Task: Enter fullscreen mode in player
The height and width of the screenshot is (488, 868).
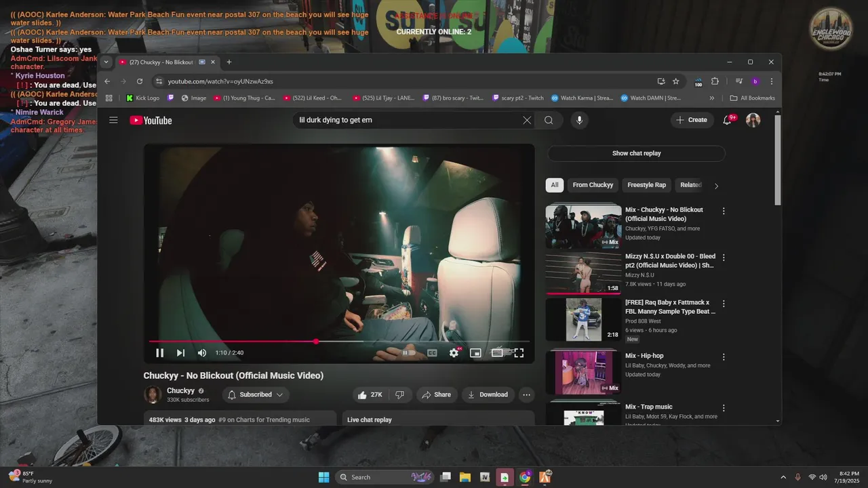Action: tap(519, 352)
